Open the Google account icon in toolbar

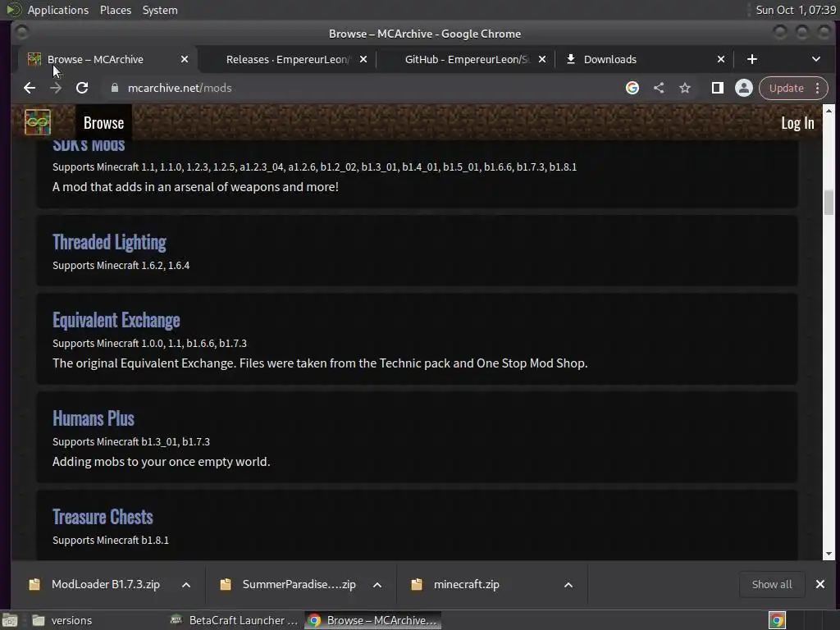(632, 88)
